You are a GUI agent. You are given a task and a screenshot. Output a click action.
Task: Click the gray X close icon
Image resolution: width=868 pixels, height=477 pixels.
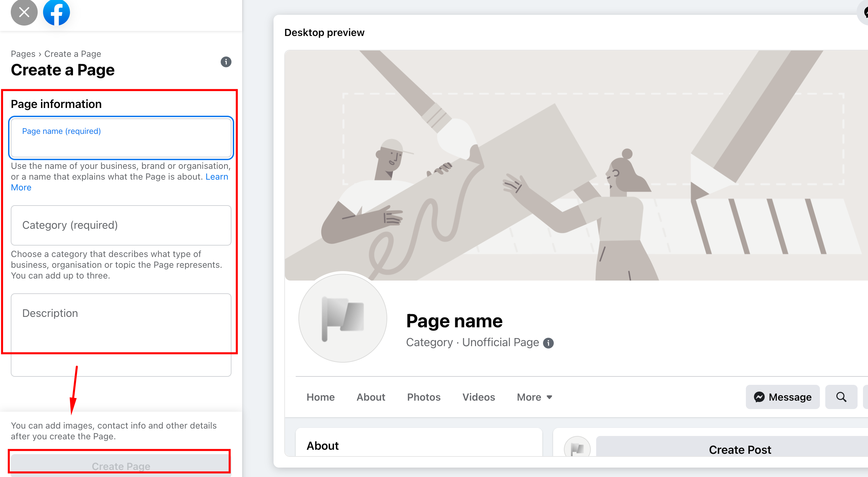24,12
